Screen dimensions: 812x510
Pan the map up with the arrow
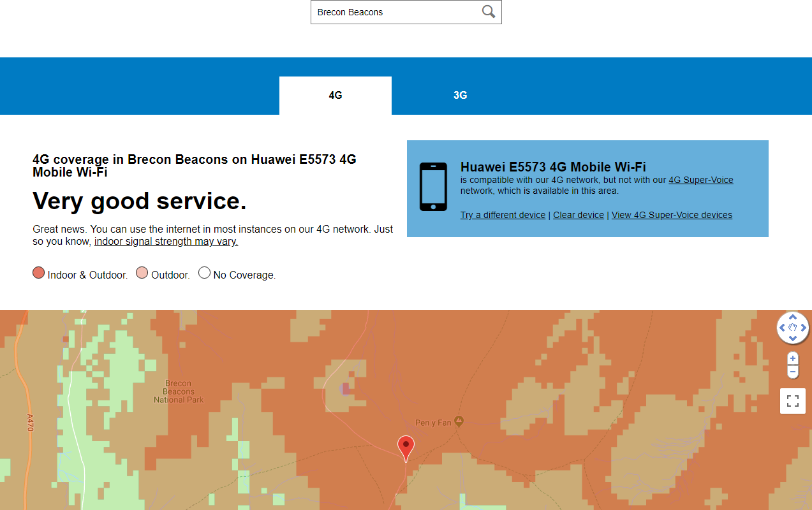793,316
